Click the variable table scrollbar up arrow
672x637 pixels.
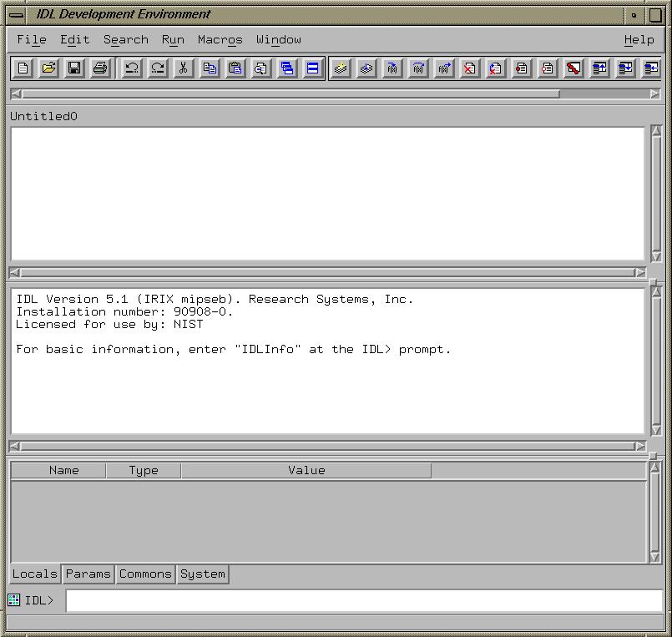point(654,468)
